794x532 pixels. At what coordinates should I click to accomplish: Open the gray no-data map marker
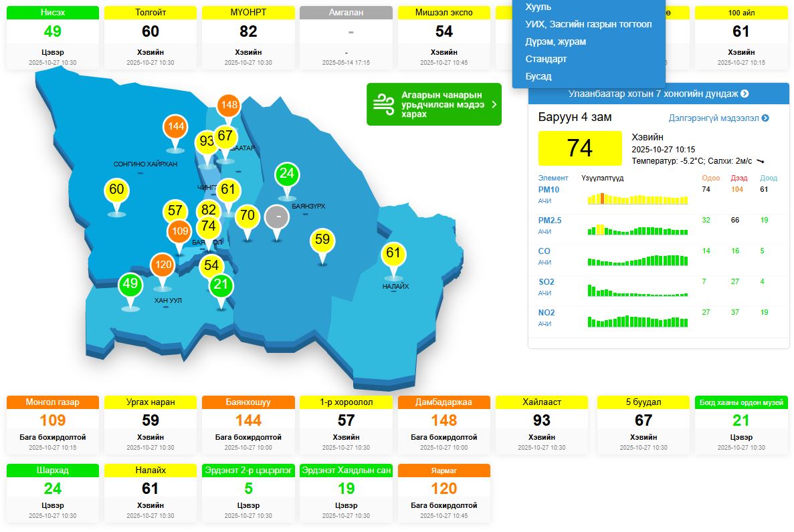click(278, 217)
